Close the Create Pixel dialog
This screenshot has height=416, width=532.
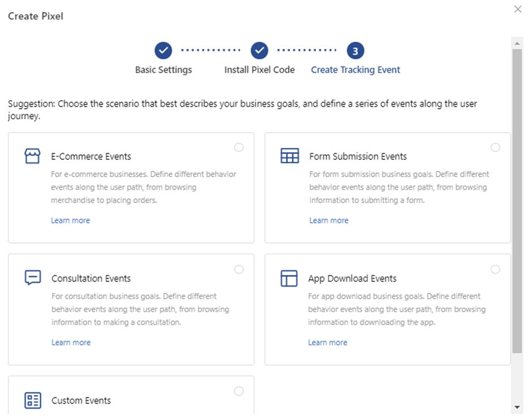[x=517, y=10]
